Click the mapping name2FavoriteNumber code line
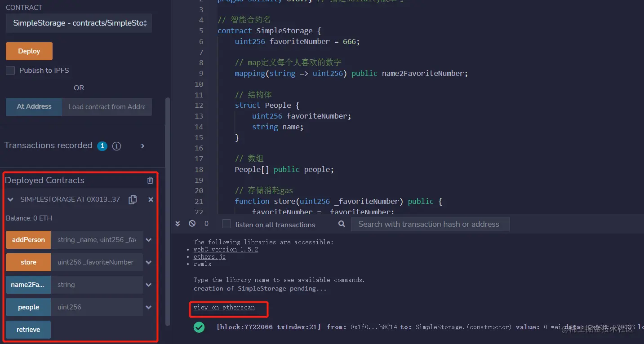Viewport: 644px width, 344px height. pos(351,73)
